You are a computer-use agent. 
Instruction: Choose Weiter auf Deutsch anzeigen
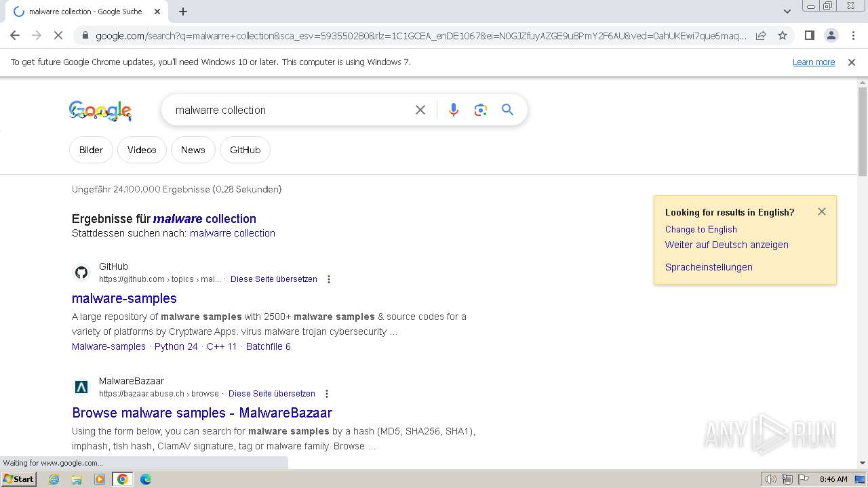[x=727, y=245]
